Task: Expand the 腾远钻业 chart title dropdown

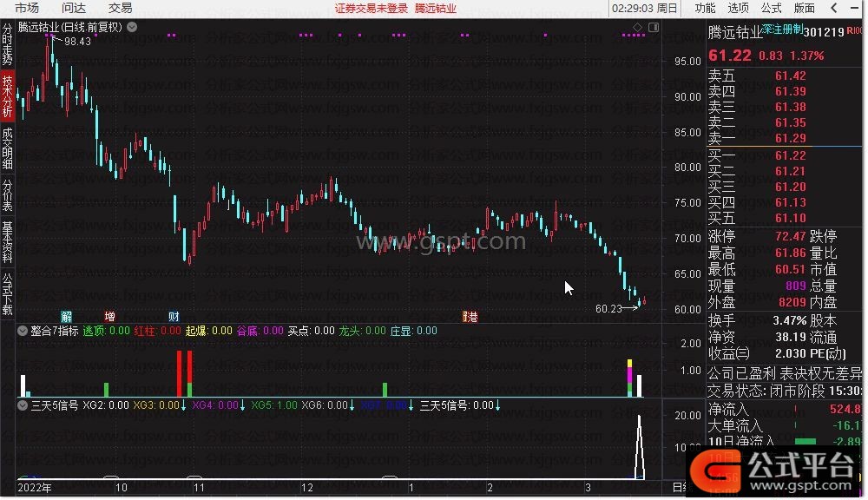Action: [x=132, y=27]
